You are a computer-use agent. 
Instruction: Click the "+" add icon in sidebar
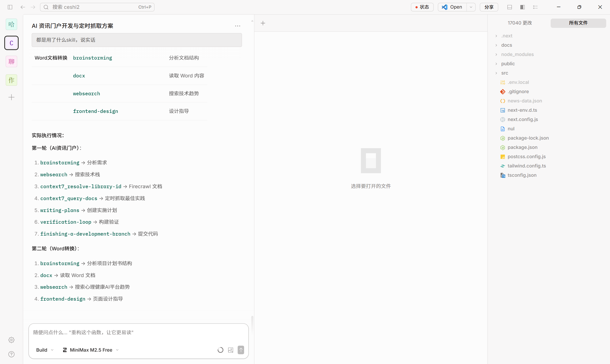click(x=11, y=97)
